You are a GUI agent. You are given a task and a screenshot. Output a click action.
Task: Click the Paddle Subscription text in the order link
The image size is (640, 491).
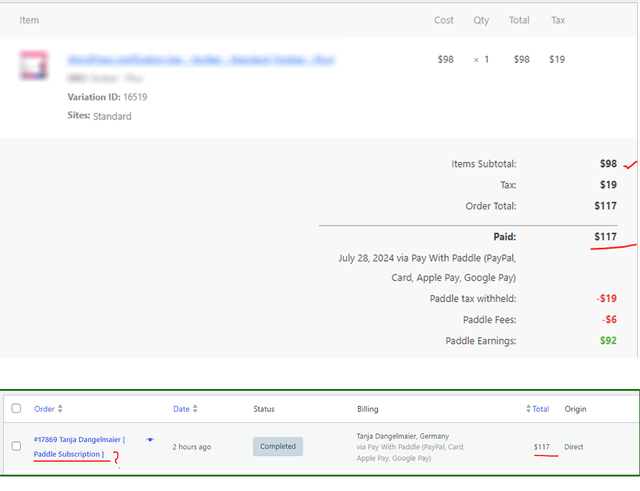click(67, 454)
